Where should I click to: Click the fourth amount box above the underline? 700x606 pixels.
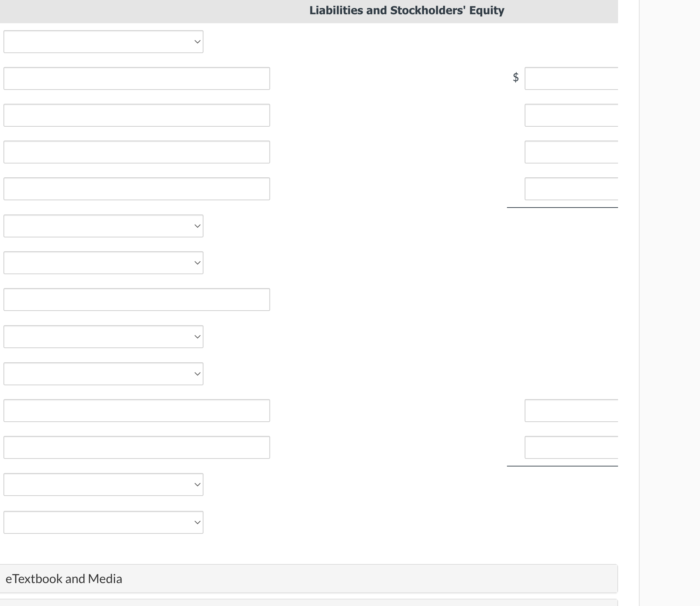(572, 189)
